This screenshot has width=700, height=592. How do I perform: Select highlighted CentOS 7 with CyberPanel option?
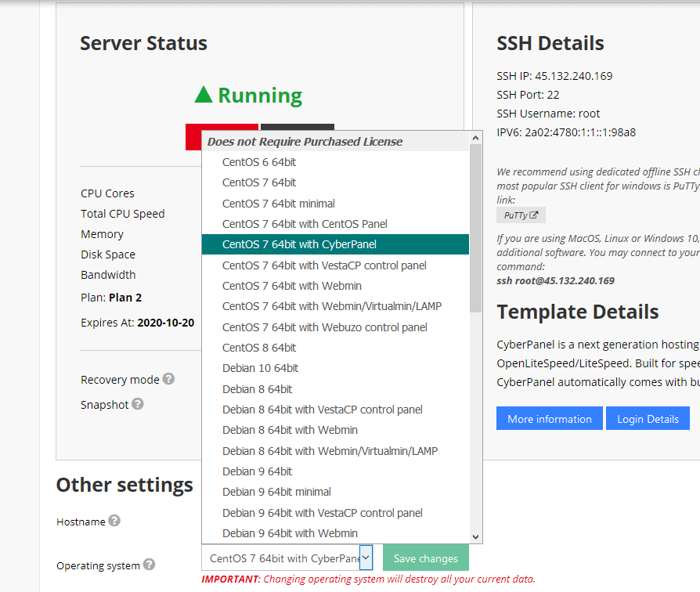[x=335, y=244]
